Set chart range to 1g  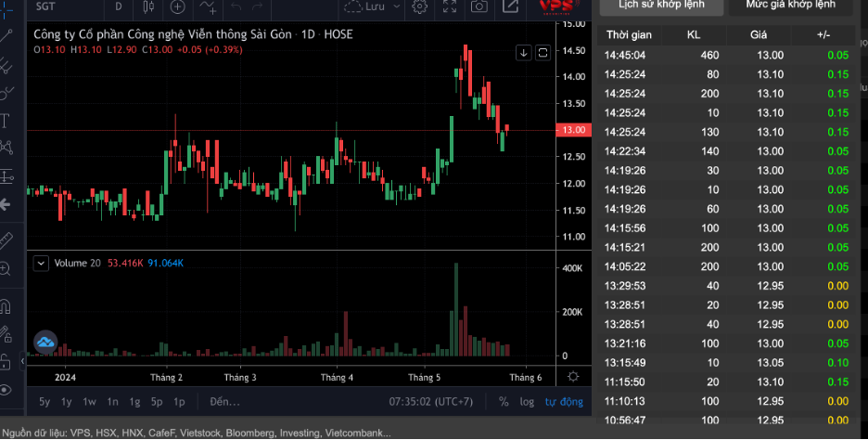tap(134, 402)
